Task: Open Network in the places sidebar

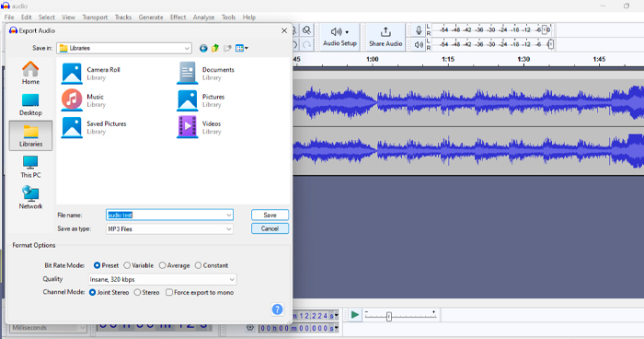Action: (x=30, y=197)
